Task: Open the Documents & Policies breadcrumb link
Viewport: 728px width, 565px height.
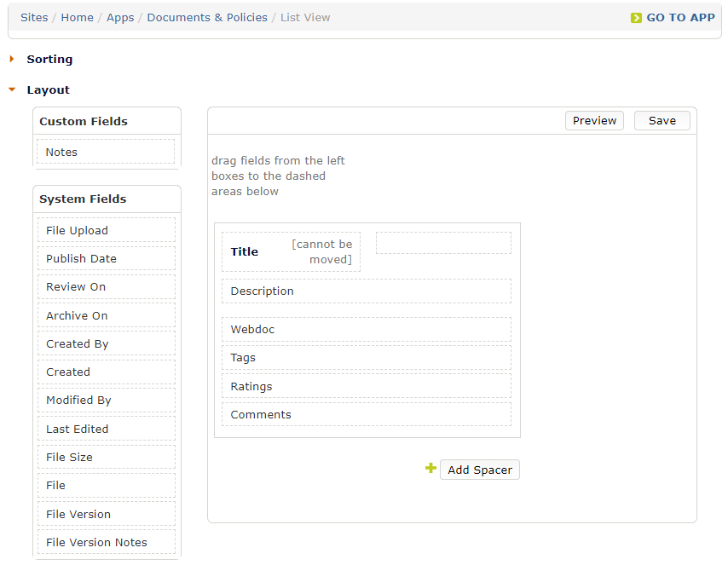Action: coord(207,18)
